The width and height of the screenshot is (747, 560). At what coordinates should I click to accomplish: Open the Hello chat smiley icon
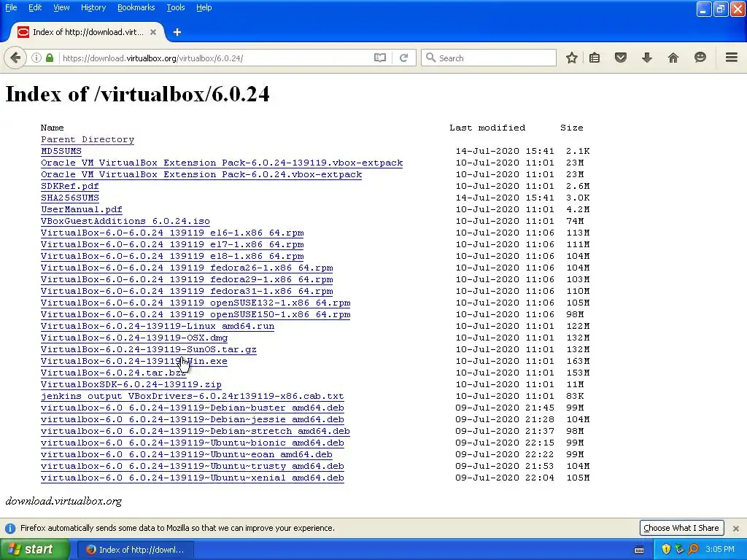700,58
